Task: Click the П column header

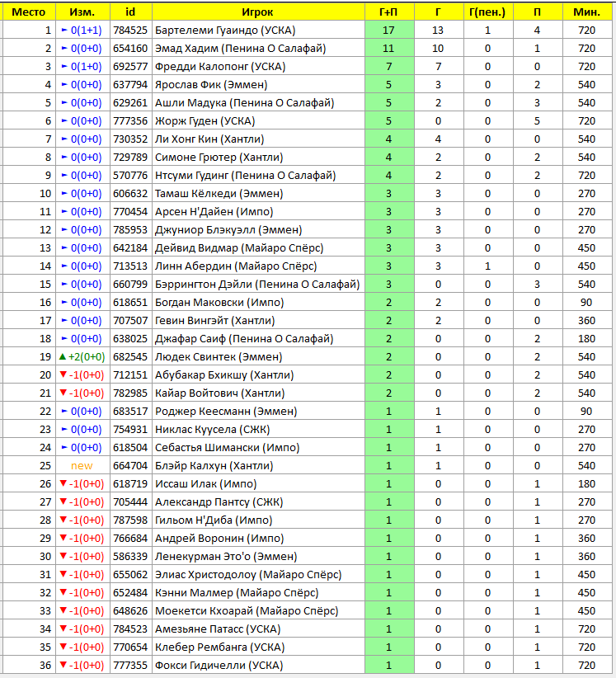Action: 538,12
